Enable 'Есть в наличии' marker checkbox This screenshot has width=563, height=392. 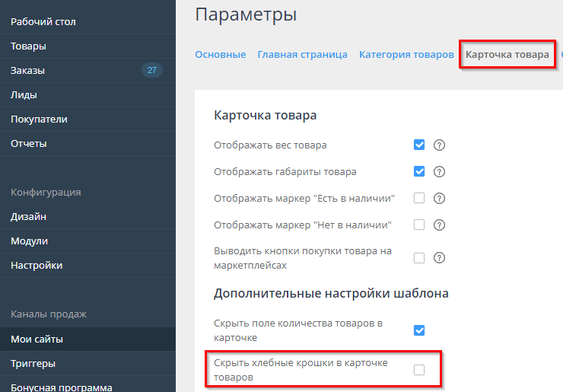(419, 199)
